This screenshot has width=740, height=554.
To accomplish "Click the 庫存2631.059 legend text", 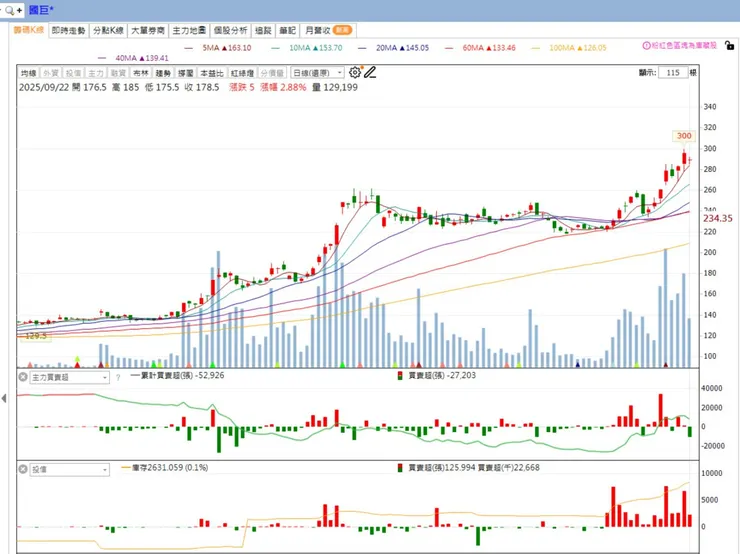I will [x=165, y=468].
